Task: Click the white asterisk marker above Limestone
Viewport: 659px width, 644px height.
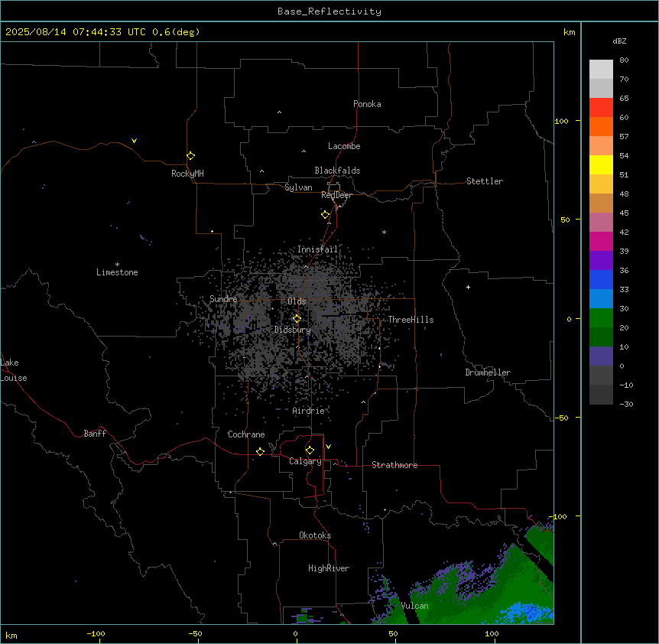Action: 117,264
